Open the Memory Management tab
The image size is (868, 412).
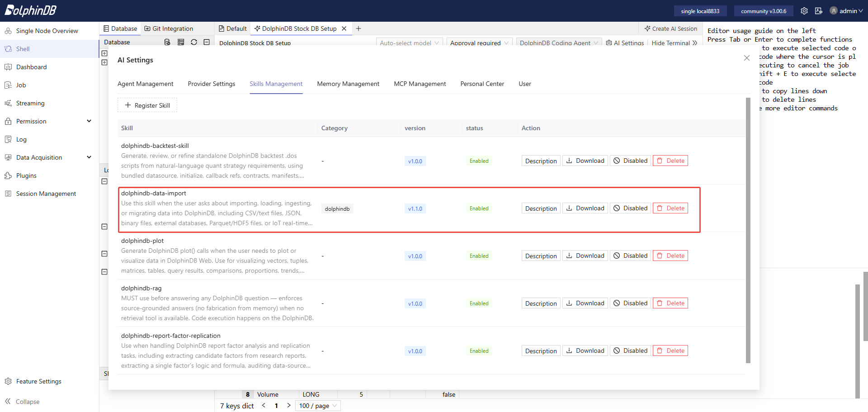click(348, 84)
